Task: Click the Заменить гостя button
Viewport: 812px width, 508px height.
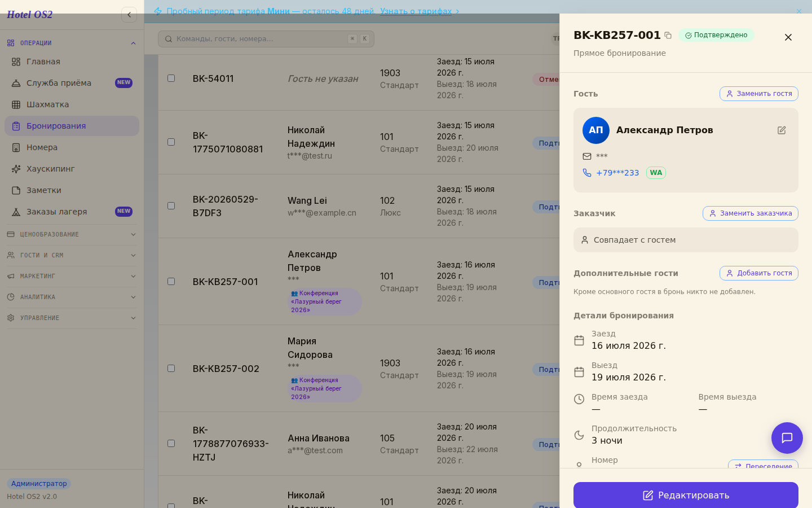Action: (759, 94)
